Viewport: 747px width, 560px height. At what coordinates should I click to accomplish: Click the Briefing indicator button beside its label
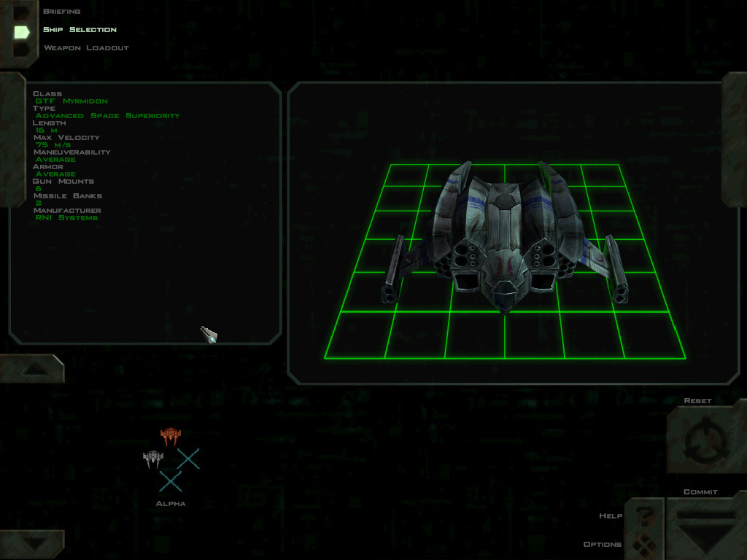[x=22, y=13]
